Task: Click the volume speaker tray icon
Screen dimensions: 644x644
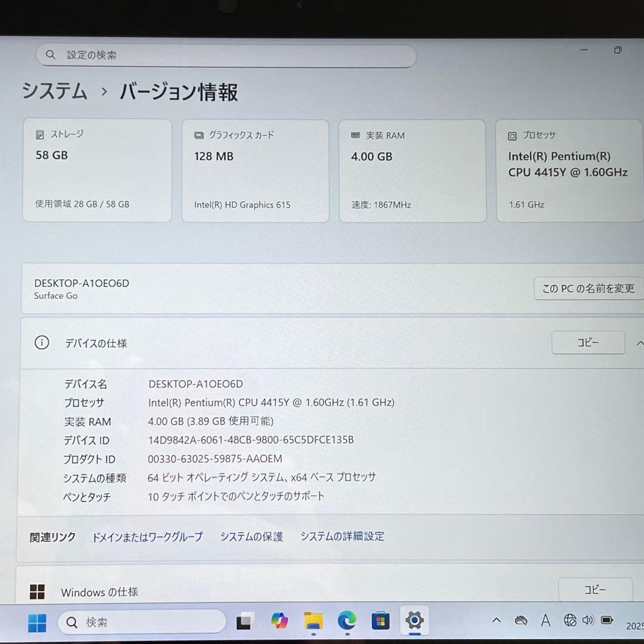Action: pos(588,620)
